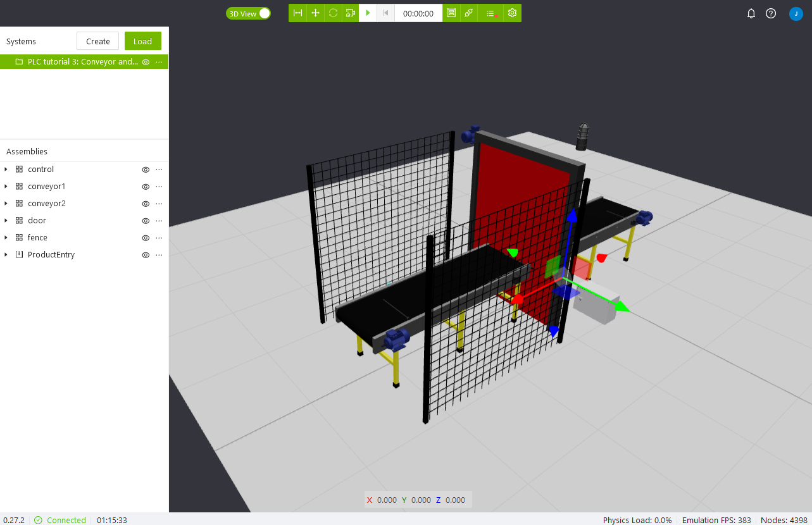Open the more options menu for conveyor2

pyautogui.click(x=159, y=204)
